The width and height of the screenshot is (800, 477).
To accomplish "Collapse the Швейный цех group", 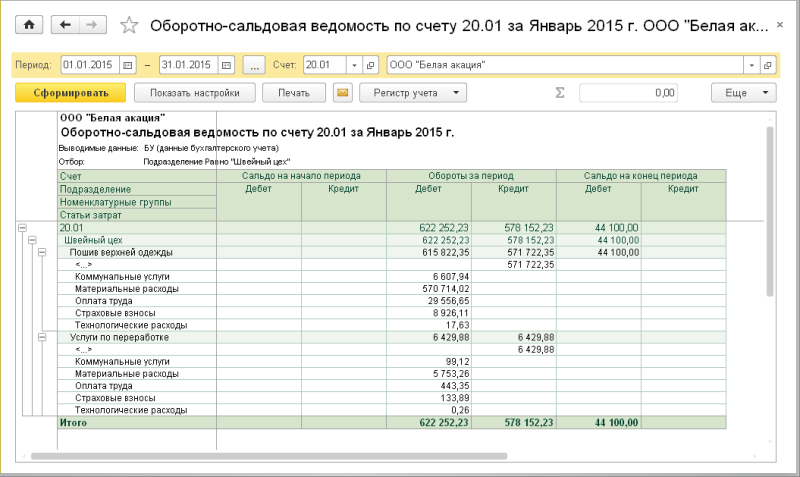I will [32, 240].
